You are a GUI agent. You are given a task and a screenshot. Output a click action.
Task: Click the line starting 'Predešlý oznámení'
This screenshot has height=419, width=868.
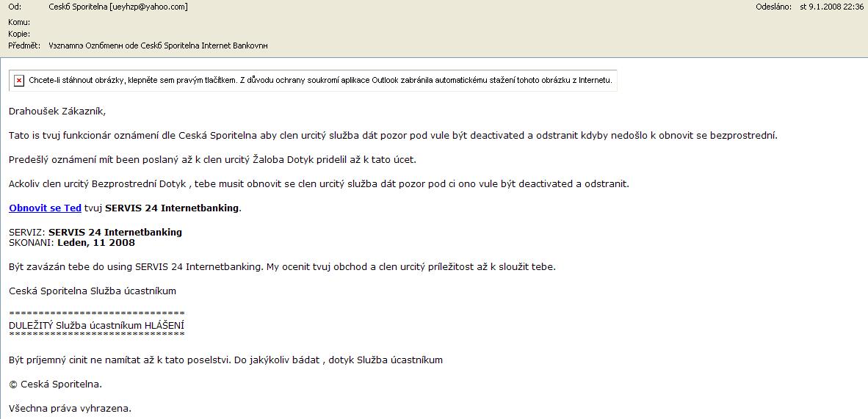212,160
